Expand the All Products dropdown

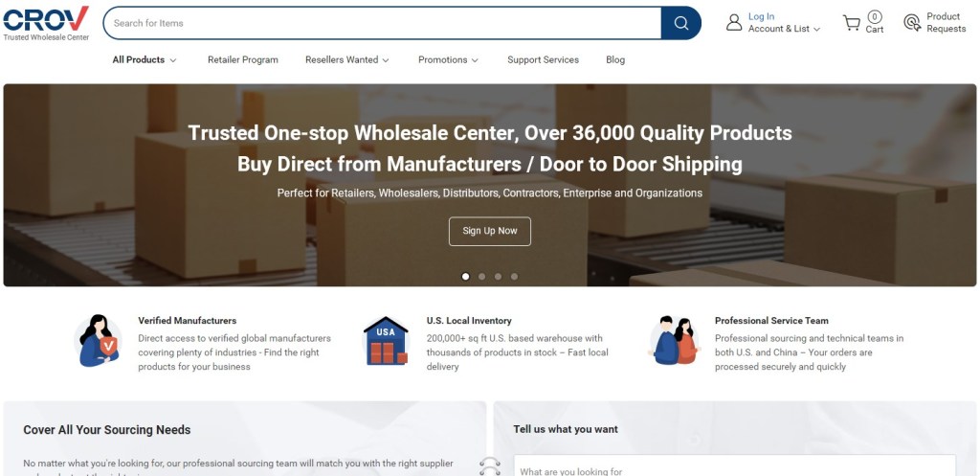pos(145,60)
